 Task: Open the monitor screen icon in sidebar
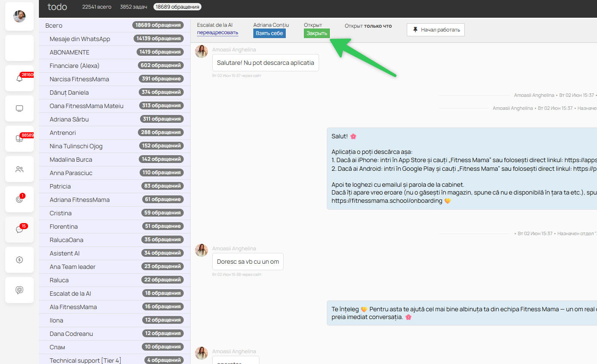pos(19,109)
